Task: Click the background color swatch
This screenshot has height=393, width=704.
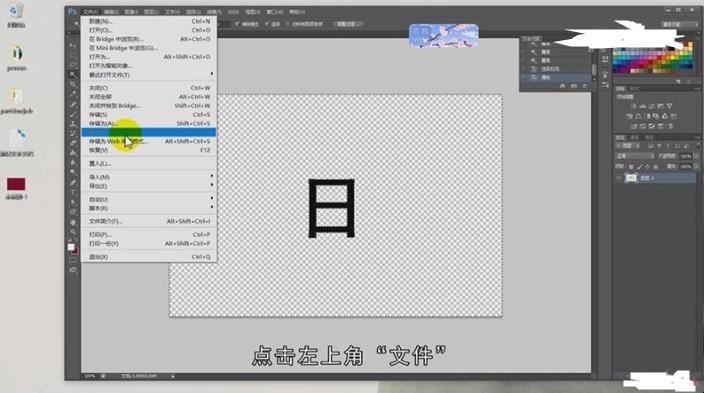Action: [x=75, y=251]
